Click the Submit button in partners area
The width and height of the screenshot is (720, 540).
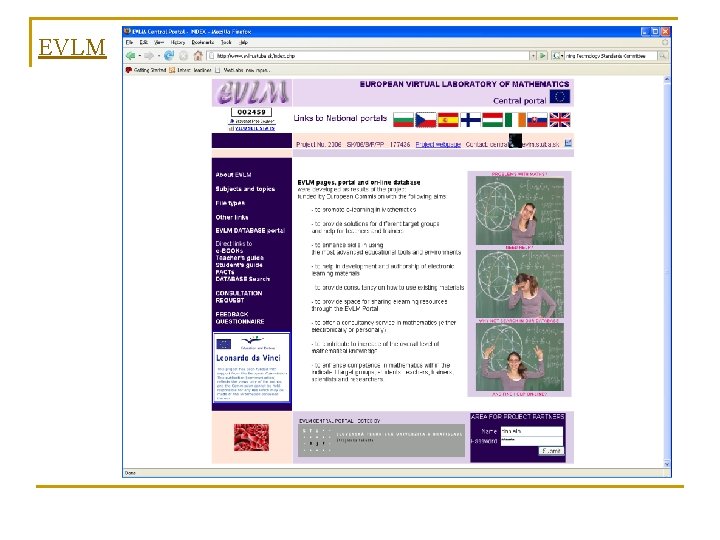coord(551,451)
